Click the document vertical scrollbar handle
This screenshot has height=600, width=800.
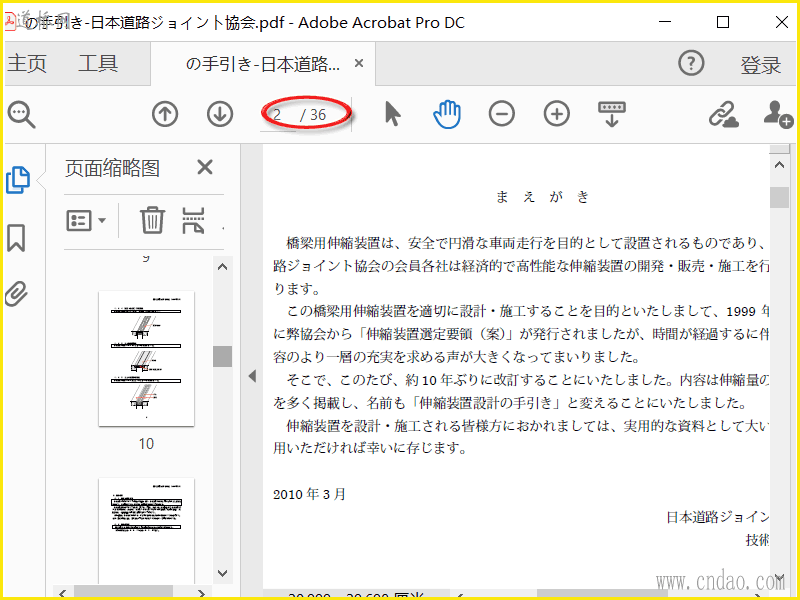pyautogui.click(x=779, y=197)
